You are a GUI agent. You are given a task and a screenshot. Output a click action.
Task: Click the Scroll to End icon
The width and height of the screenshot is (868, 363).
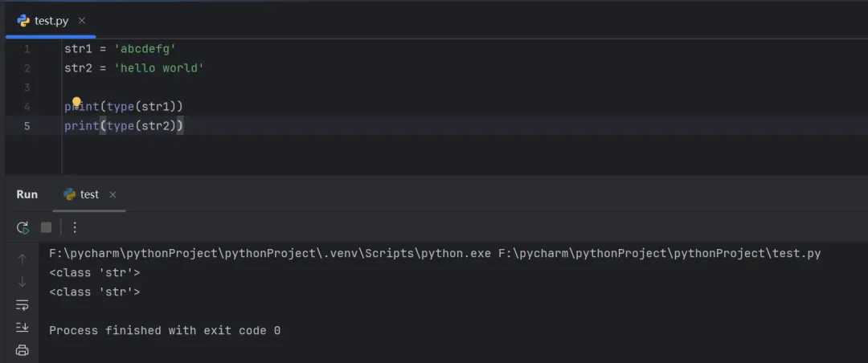coord(23,328)
